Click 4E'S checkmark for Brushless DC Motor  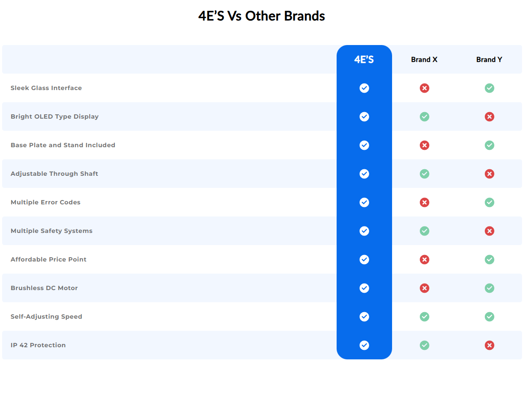point(364,288)
